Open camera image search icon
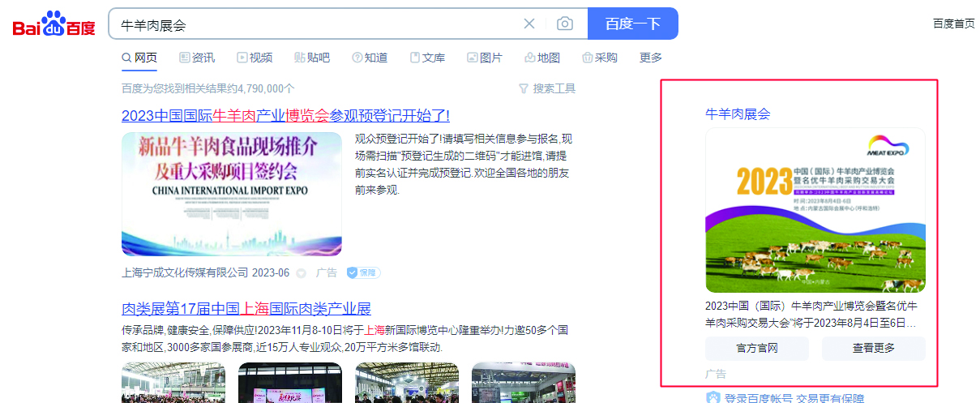Screen dimensions: 980x403 tap(565, 24)
